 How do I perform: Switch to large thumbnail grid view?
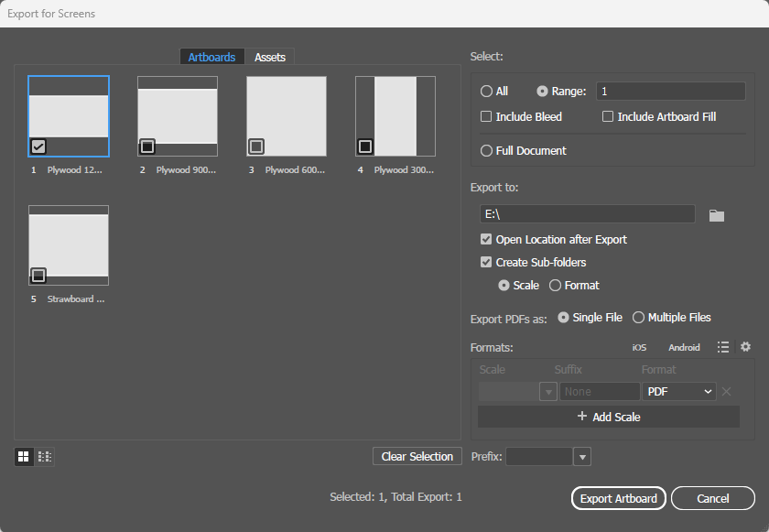24,457
